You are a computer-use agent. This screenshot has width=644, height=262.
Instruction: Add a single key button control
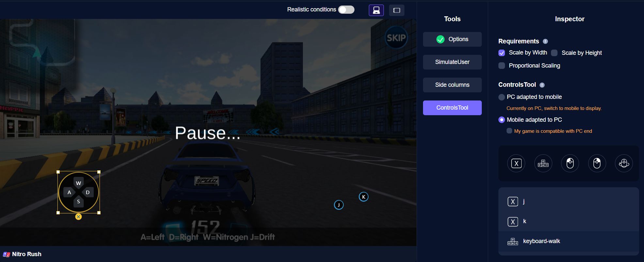click(x=516, y=163)
